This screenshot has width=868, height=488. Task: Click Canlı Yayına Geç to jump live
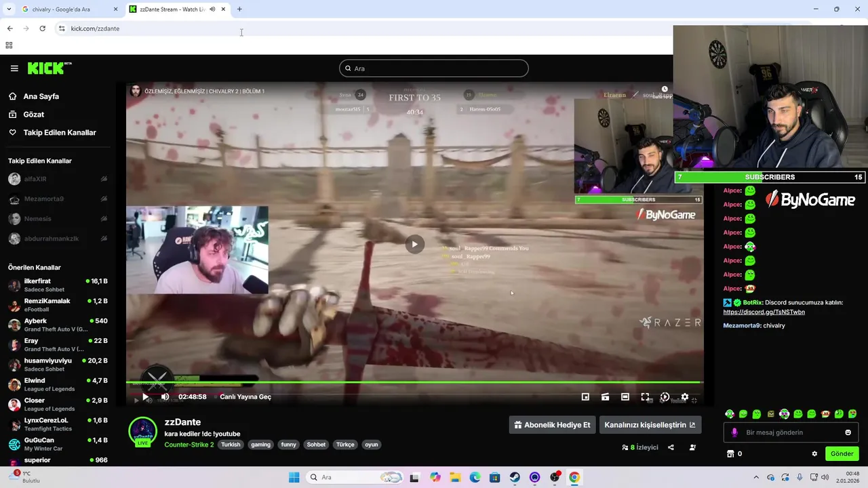tap(245, 397)
